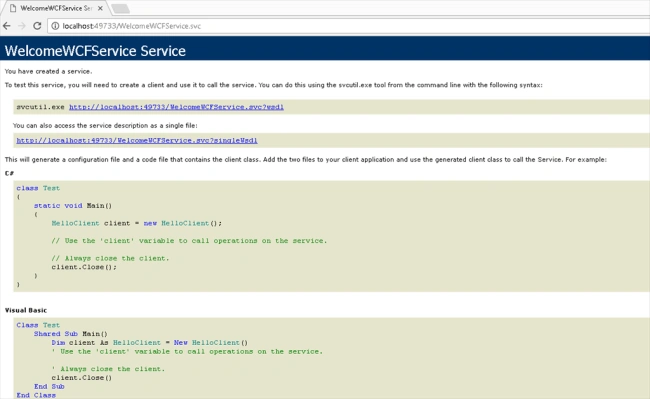Open the WelcomeWCFService.svc?wsdl link

point(176,107)
